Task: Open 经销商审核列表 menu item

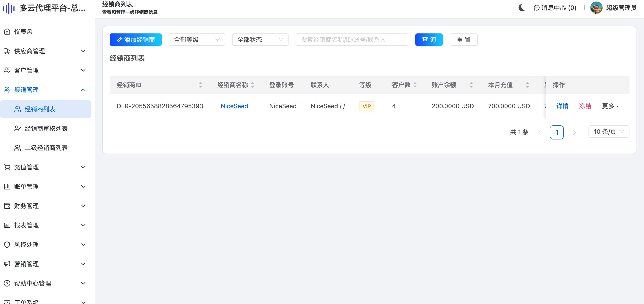Action: tap(46, 128)
